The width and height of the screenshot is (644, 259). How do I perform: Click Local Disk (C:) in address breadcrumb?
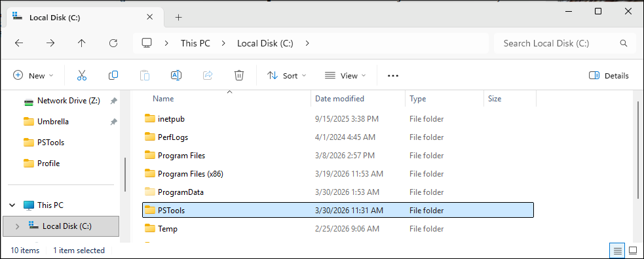pyautogui.click(x=265, y=43)
